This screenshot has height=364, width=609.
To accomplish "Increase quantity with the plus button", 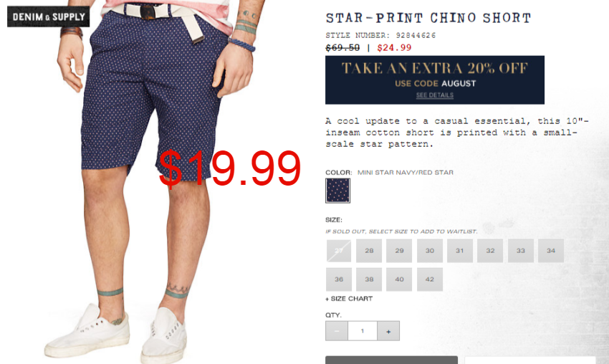I will tap(388, 331).
